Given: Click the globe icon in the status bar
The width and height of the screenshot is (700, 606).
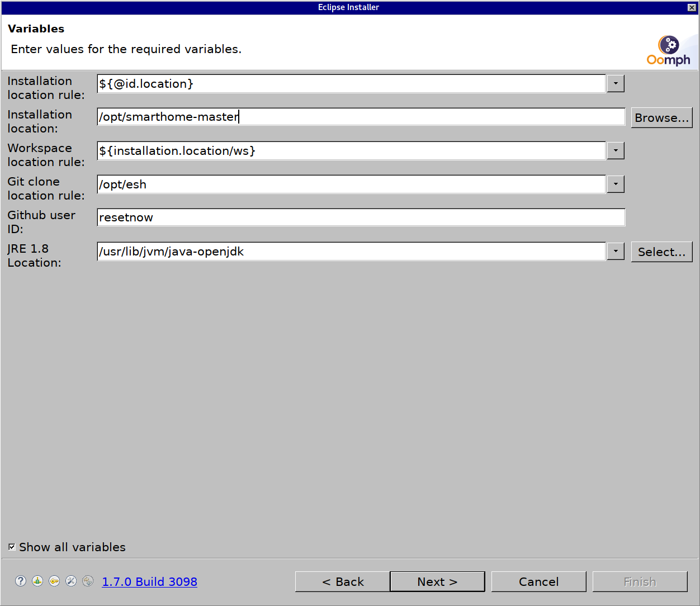Looking at the screenshot, I should coord(88,581).
